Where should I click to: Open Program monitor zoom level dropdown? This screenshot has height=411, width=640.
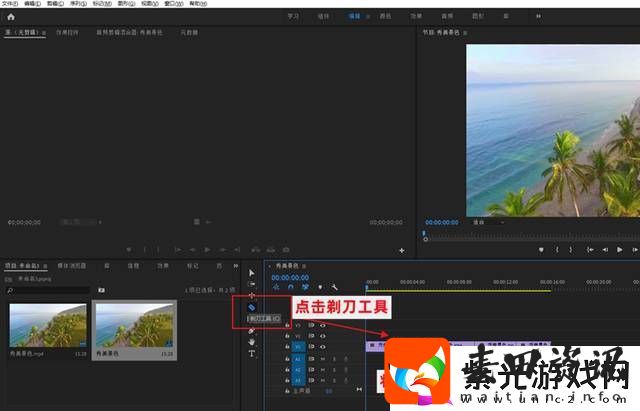489,222
